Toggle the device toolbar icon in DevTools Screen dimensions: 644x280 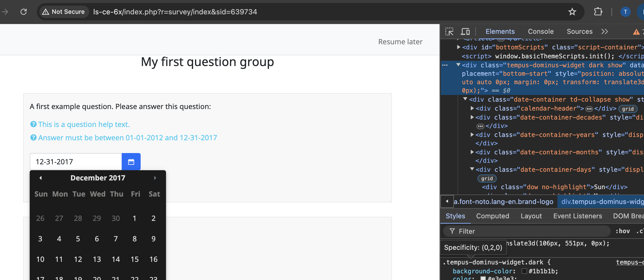[465, 31]
